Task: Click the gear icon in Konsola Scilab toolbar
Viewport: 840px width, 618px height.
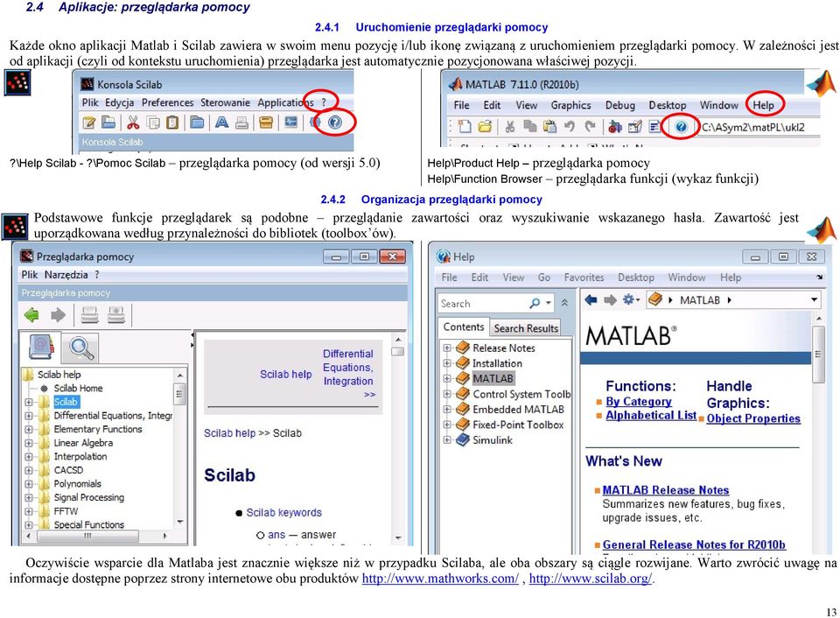Action: click(x=315, y=123)
